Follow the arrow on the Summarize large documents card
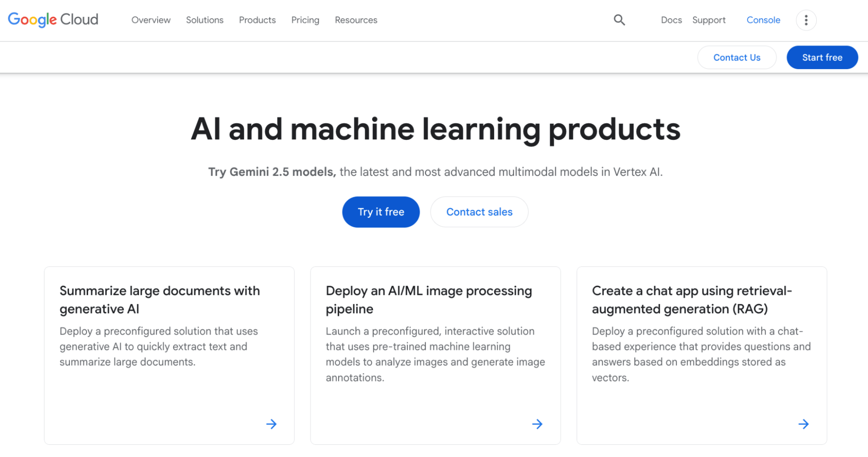This screenshot has height=457, width=868. click(x=271, y=424)
